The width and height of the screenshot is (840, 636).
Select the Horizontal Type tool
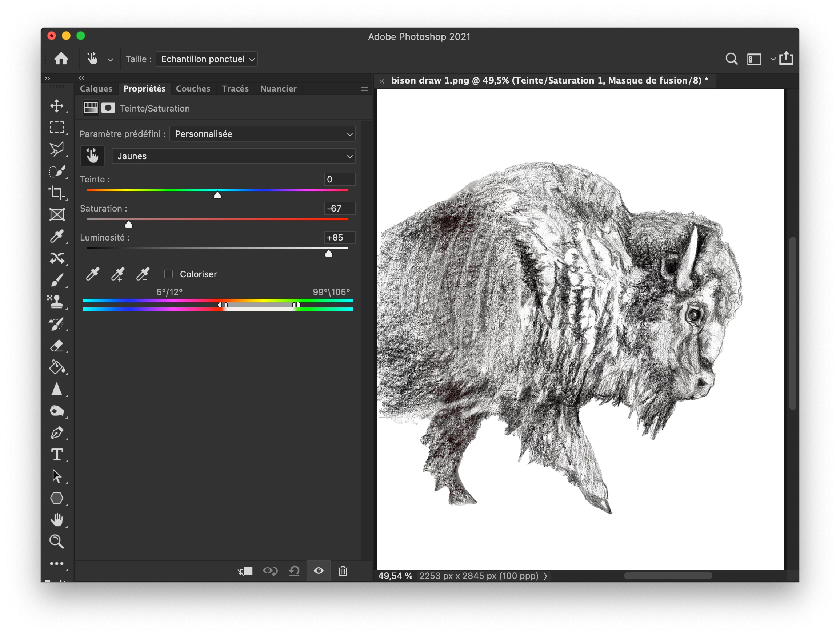57,454
